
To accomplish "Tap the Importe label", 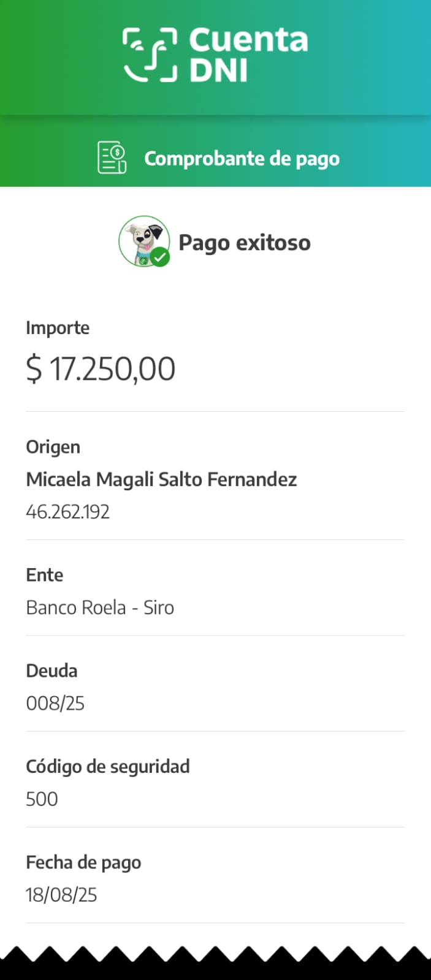I will point(58,328).
